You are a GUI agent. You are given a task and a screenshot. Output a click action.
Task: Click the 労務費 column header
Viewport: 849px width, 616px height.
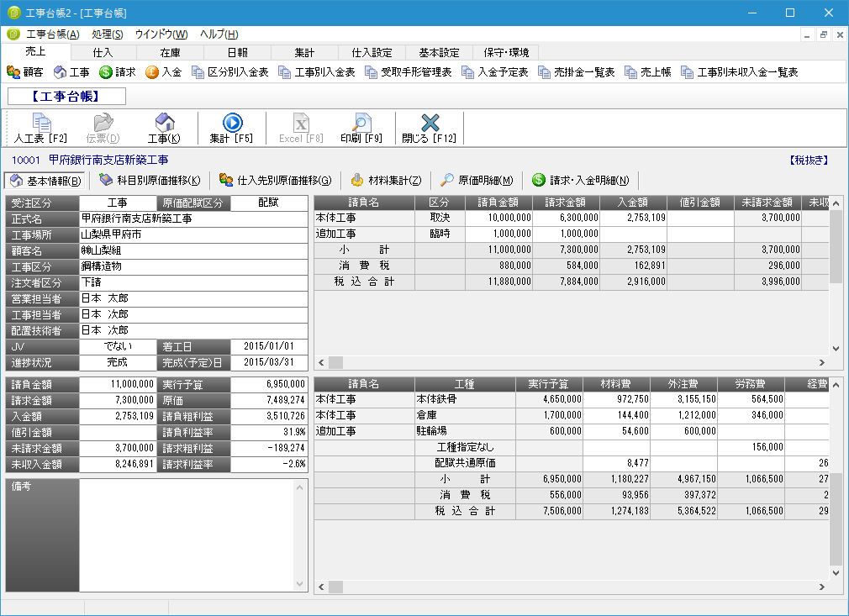point(751,384)
